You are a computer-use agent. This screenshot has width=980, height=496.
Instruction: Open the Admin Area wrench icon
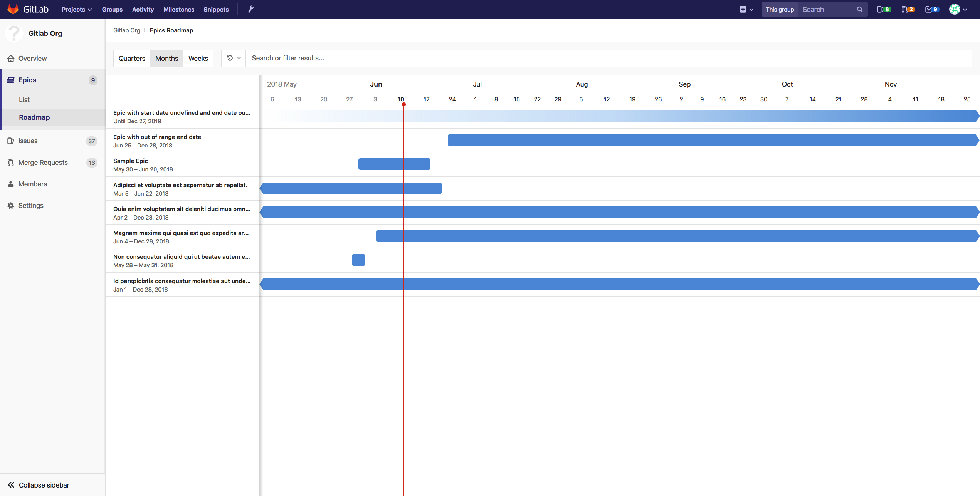[250, 9]
